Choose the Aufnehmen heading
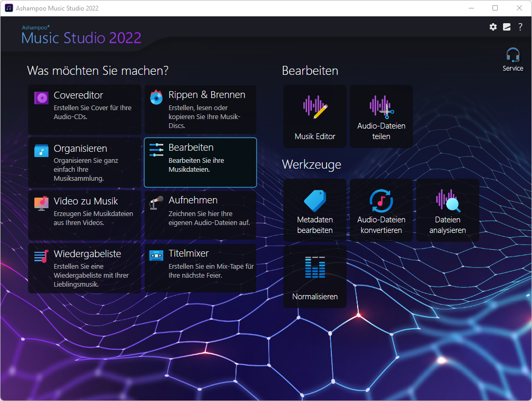Screen dimensions: 532x401 [x=193, y=200]
